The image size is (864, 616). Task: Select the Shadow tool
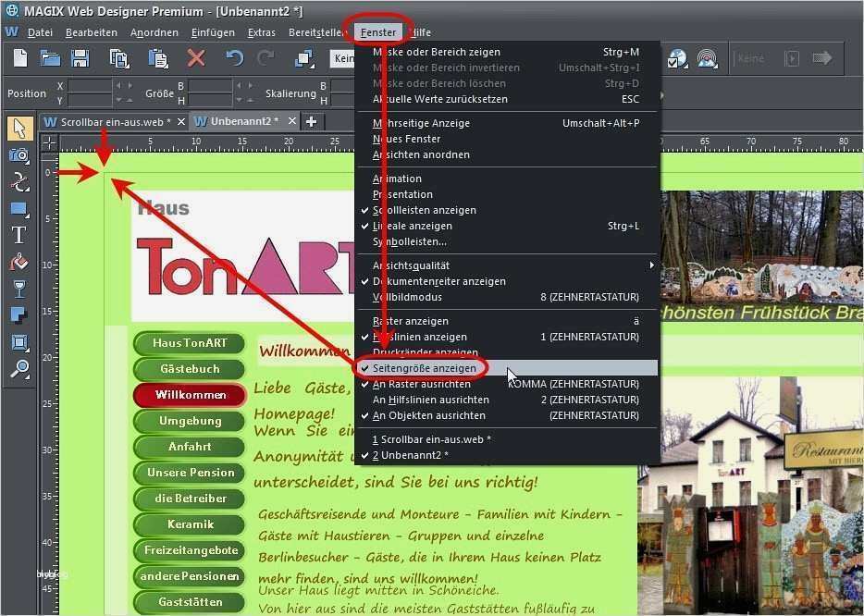tap(19, 315)
